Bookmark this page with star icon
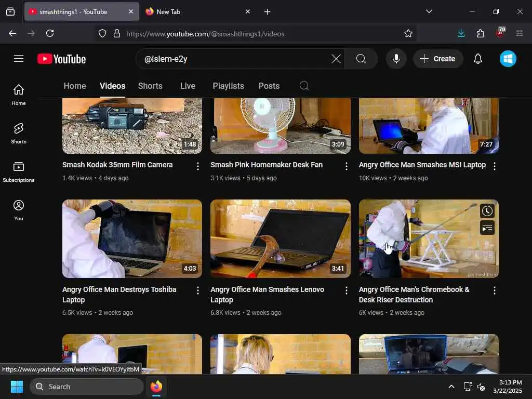The height and width of the screenshot is (399, 532). 408,33
